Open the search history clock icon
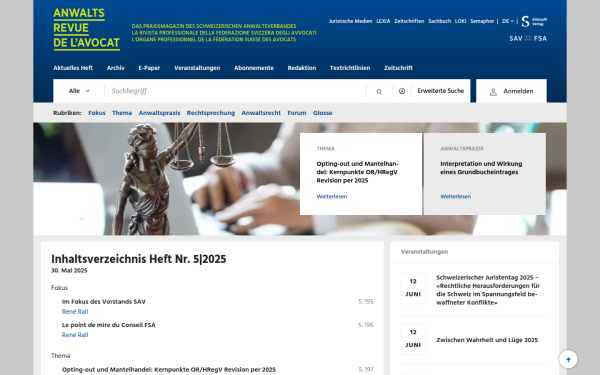Viewport: 600px width, 375px height. tap(402, 91)
